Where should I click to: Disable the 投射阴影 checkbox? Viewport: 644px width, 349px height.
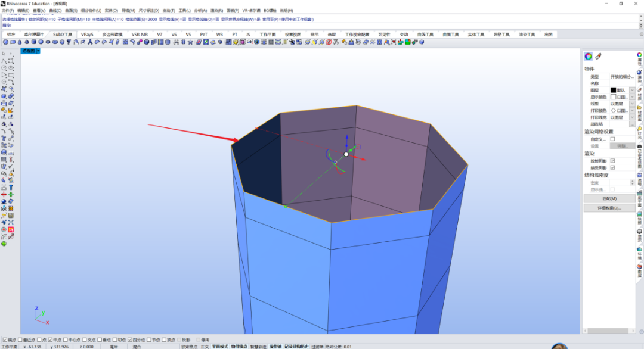(x=612, y=161)
